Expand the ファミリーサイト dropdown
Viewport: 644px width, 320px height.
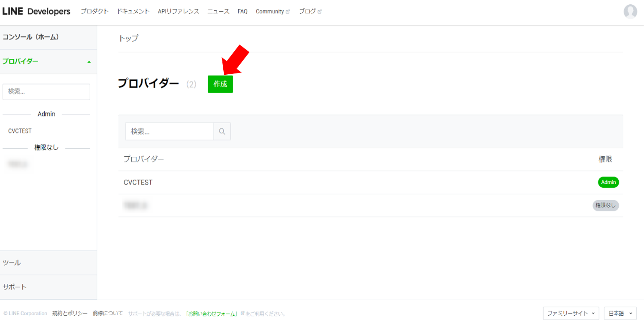(x=571, y=313)
